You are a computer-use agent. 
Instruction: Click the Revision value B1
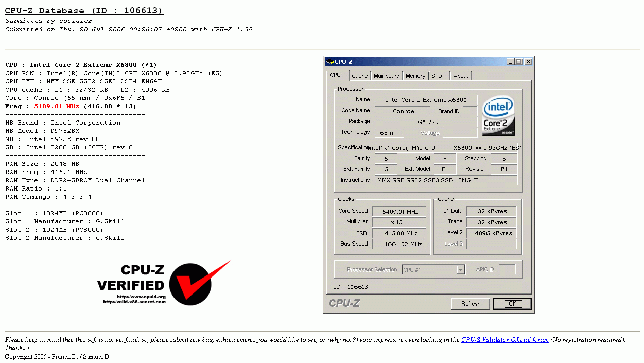(x=504, y=169)
